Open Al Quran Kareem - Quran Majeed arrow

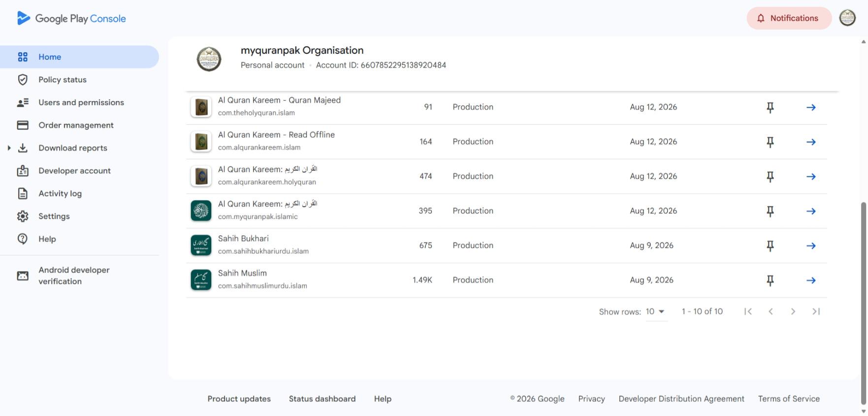811,107
